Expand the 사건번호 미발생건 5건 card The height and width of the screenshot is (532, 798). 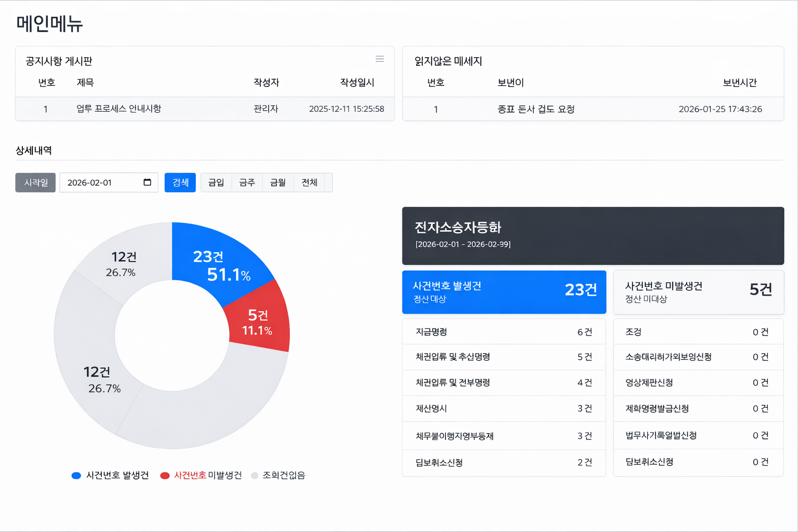[698, 292]
